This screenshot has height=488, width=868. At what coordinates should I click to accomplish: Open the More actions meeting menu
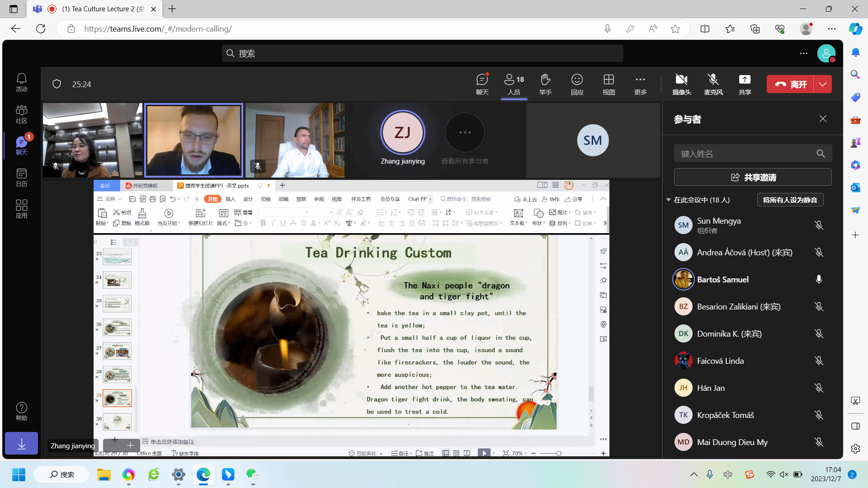(x=640, y=84)
